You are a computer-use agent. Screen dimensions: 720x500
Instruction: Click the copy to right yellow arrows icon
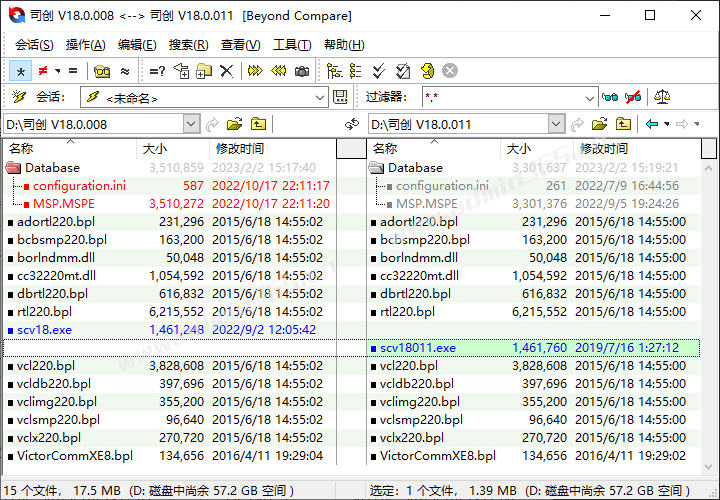tap(255, 71)
